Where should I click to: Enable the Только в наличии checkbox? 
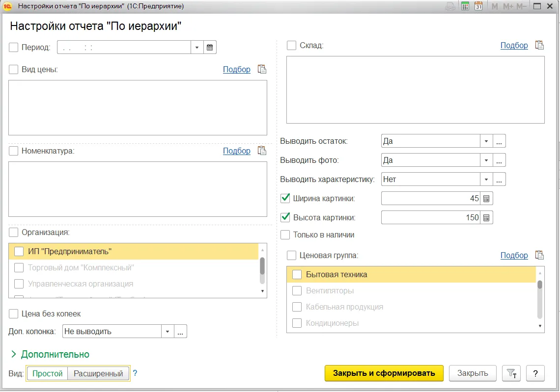tap(285, 235)
